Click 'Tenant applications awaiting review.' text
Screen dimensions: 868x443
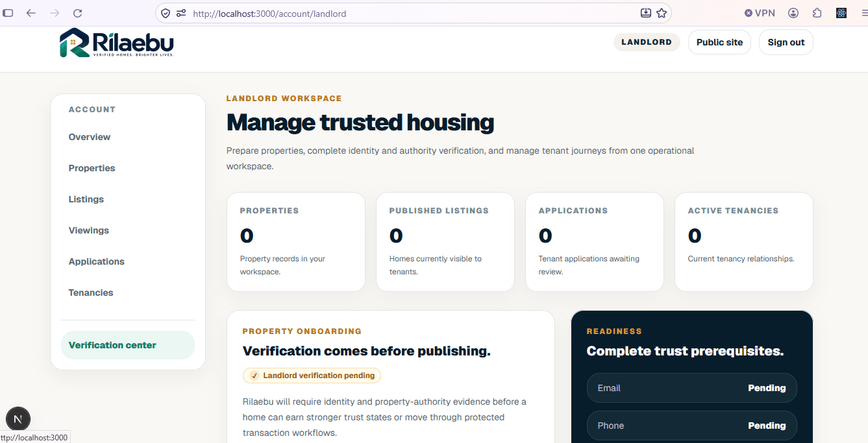pos(589,265)
